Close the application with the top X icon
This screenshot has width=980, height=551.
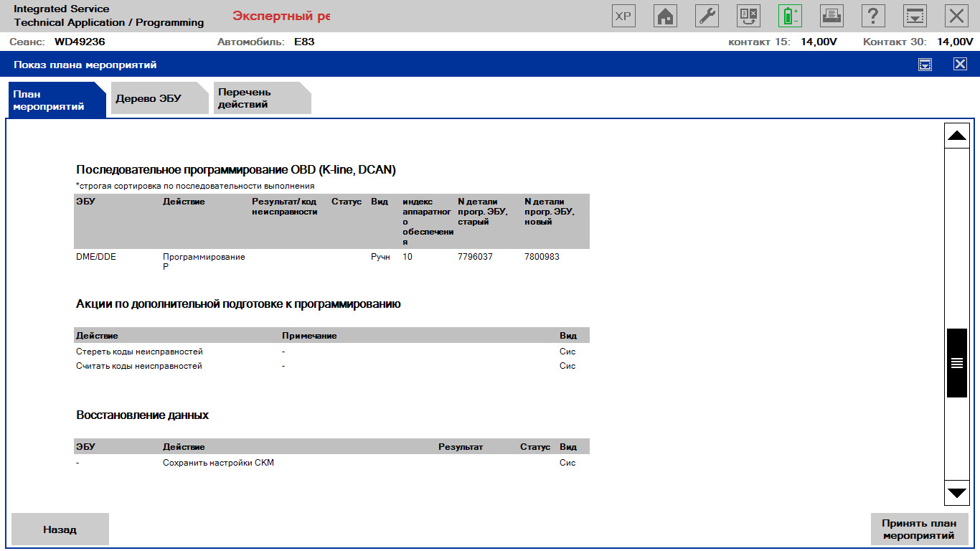956,16
